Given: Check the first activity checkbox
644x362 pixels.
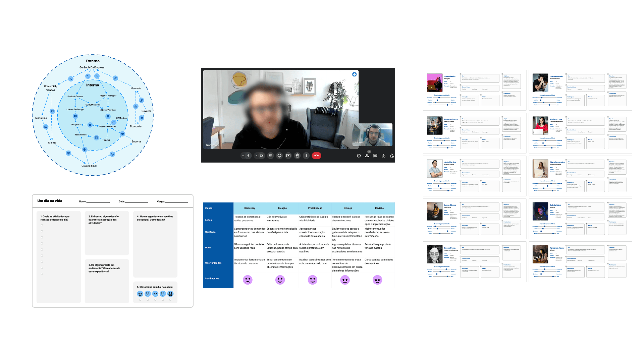Looking at the screenshot, I should click(42, 225).
